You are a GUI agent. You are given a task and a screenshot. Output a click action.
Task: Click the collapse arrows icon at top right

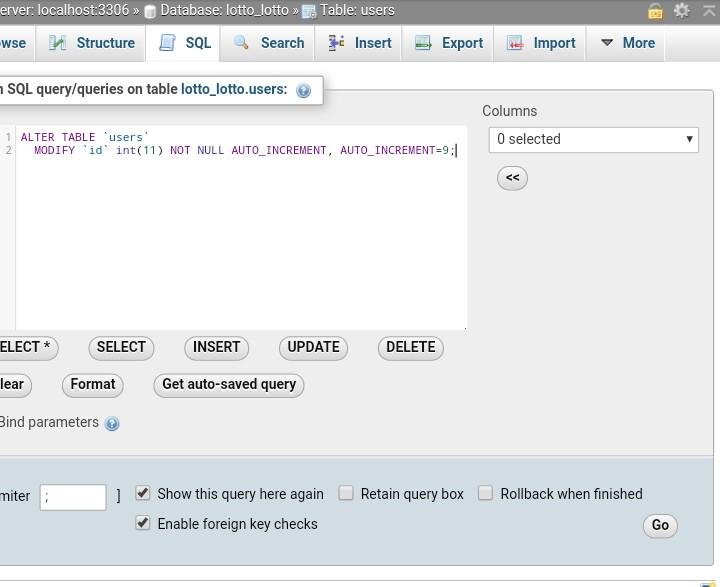pyautogui.click(x=707, y=10)
